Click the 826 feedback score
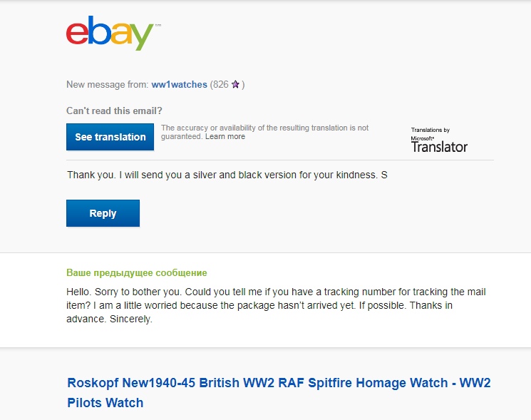 coord(220,84)
